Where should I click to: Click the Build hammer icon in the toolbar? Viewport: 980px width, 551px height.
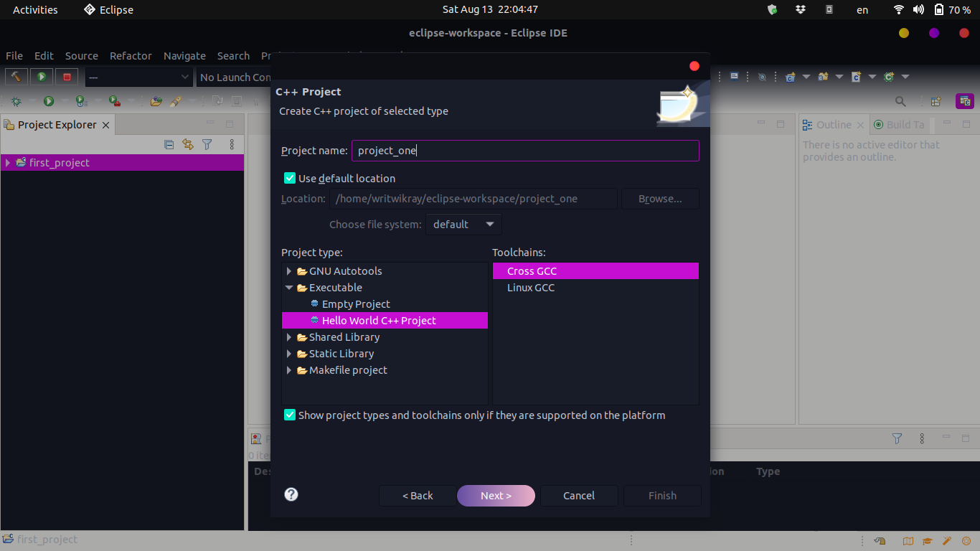pos(16,77)
